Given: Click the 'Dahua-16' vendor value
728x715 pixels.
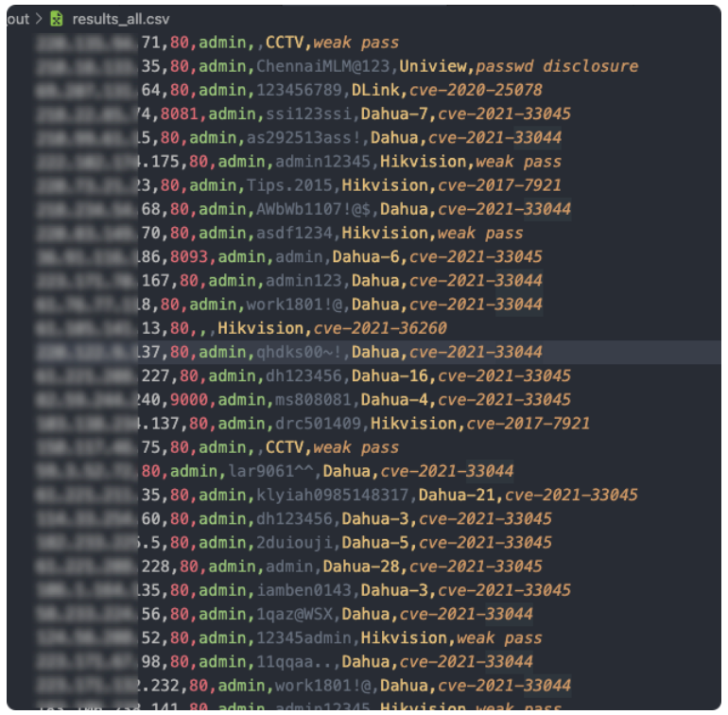Looking at the screenshot, I should coord(390,375).
